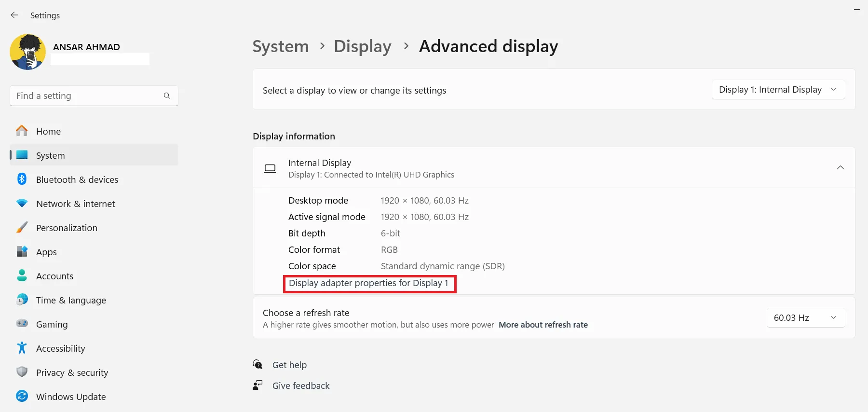Click the Accessibility figure icon
Screen dimensions: 868x412
tap(22, 348)
